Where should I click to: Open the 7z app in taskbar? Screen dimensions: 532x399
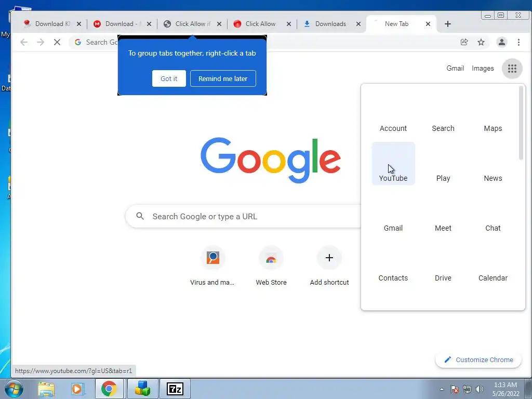click(x=175, y=389)
